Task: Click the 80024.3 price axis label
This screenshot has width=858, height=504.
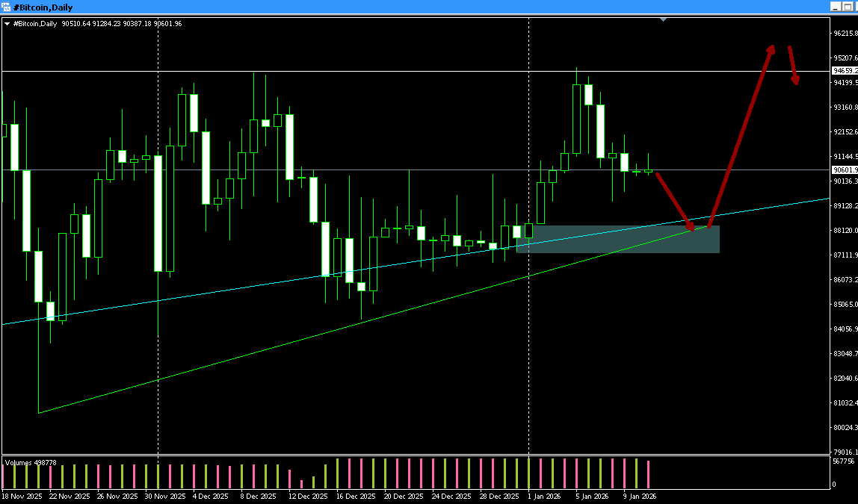Action: (845, 427)
